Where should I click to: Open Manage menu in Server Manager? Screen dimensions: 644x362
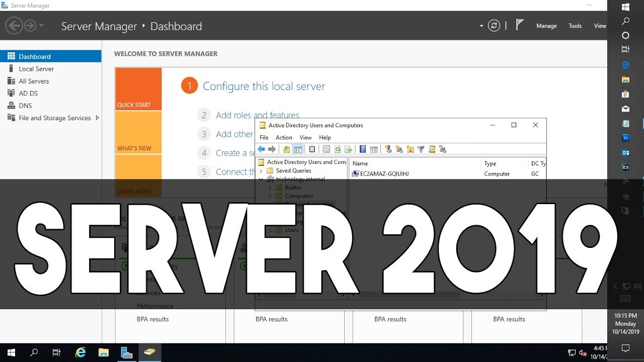(546, 26)
